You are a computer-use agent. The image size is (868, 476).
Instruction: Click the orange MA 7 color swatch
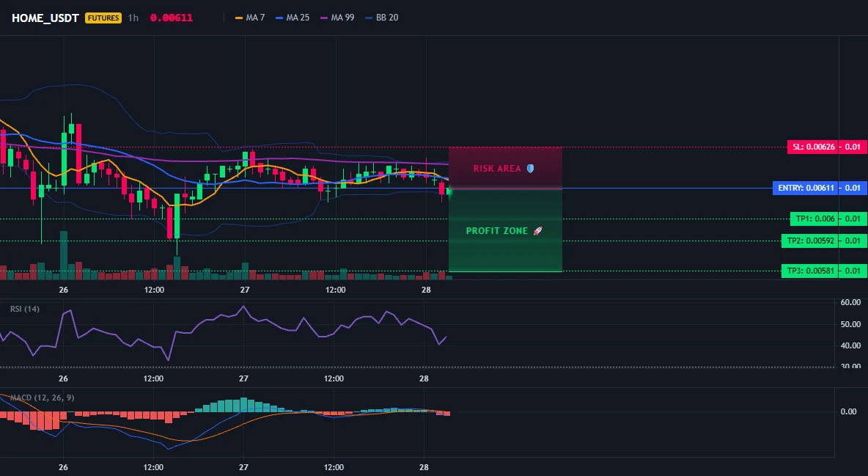tap(239, 18)
